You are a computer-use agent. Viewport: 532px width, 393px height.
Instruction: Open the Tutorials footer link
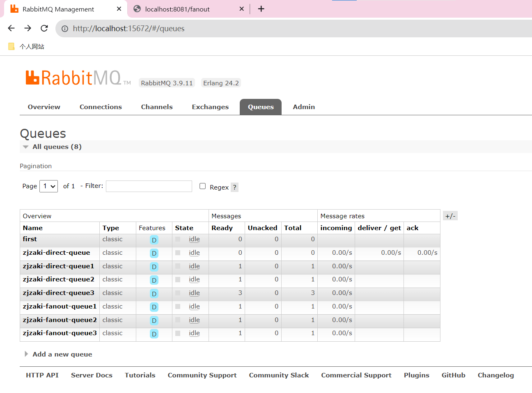(x=140, y=375)
